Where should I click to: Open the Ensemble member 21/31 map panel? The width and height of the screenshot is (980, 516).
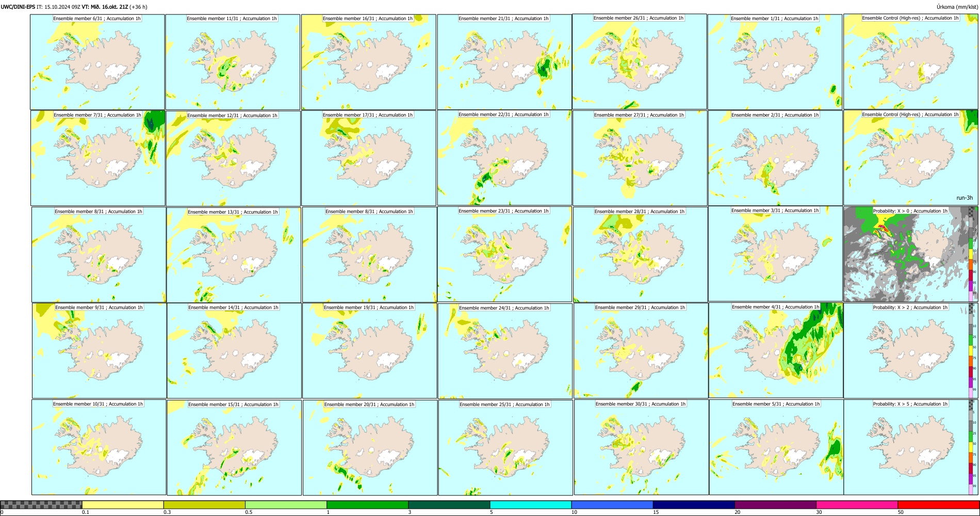504,62
